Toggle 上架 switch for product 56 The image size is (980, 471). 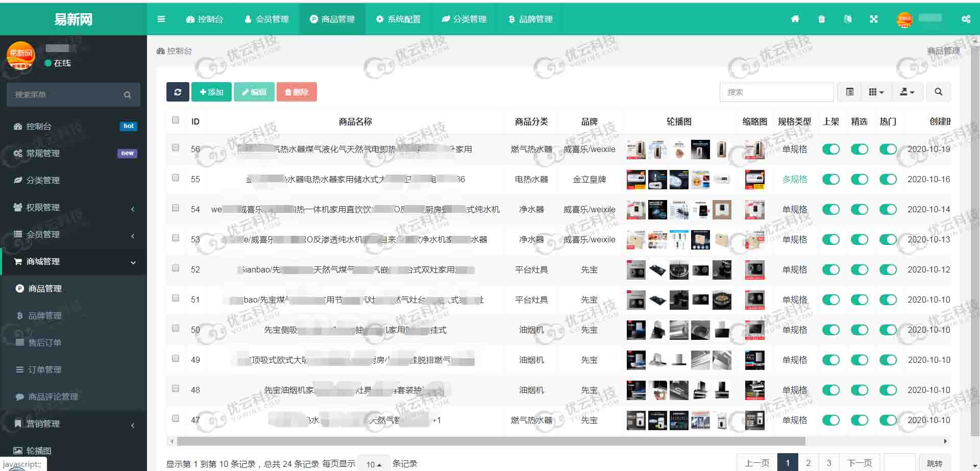831,149
